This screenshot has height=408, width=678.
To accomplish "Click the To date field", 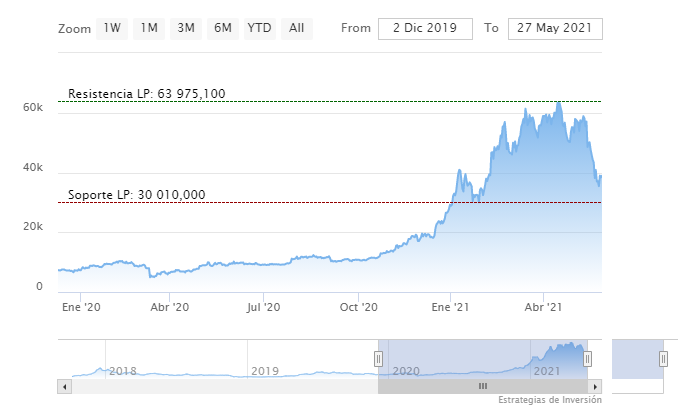I will 555,28.
